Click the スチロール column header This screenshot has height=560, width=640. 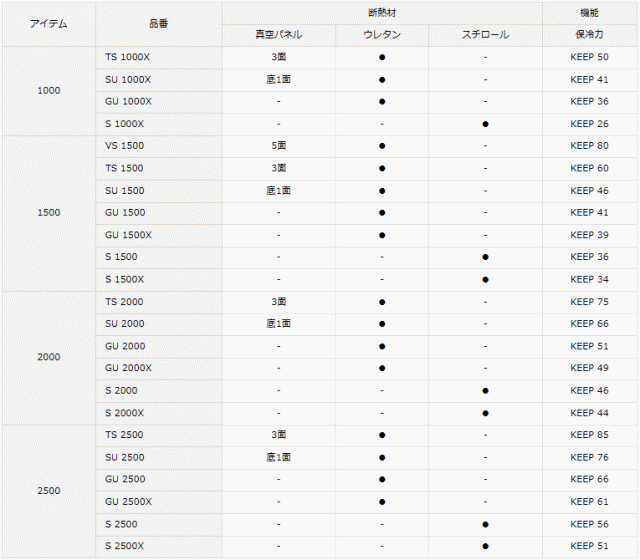click(x=485, y=35)
